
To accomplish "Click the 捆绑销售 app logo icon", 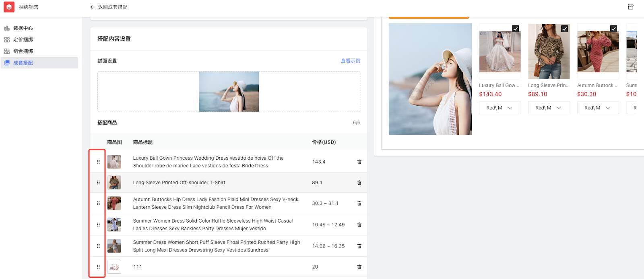I will click(x=9, y=7).
